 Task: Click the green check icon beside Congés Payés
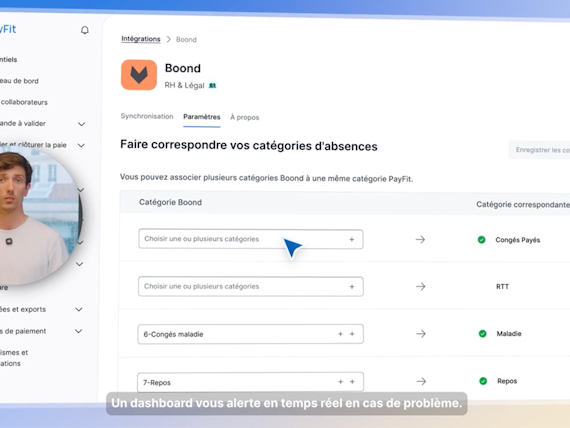click(x=481, y=240)
